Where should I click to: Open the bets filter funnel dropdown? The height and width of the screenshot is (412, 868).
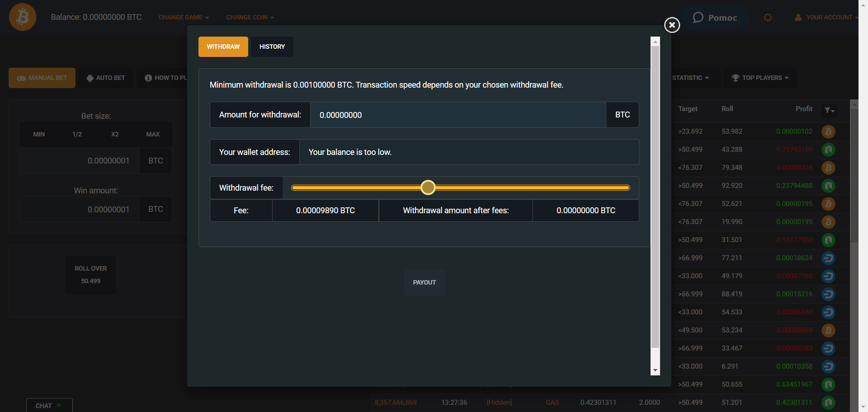click(829, 110)
